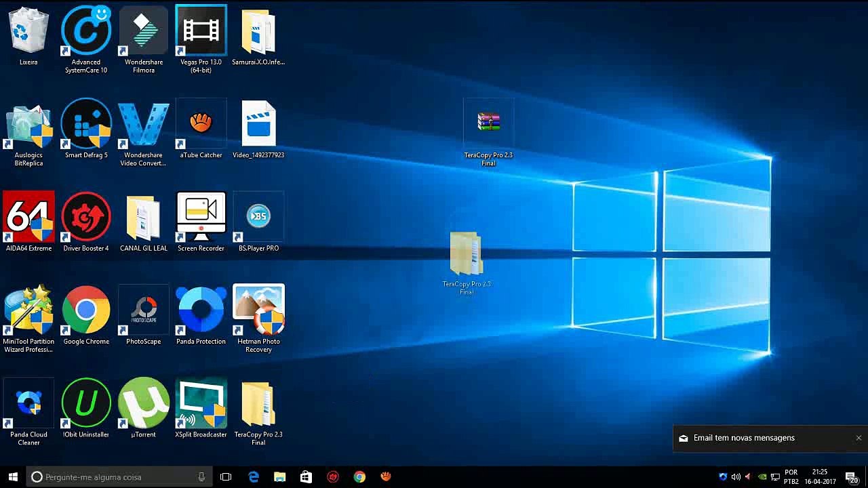868x488 pixels.
Task: Select the Panda Cloud Cleaner desktop icon
Action: click(x=28, y=412)
